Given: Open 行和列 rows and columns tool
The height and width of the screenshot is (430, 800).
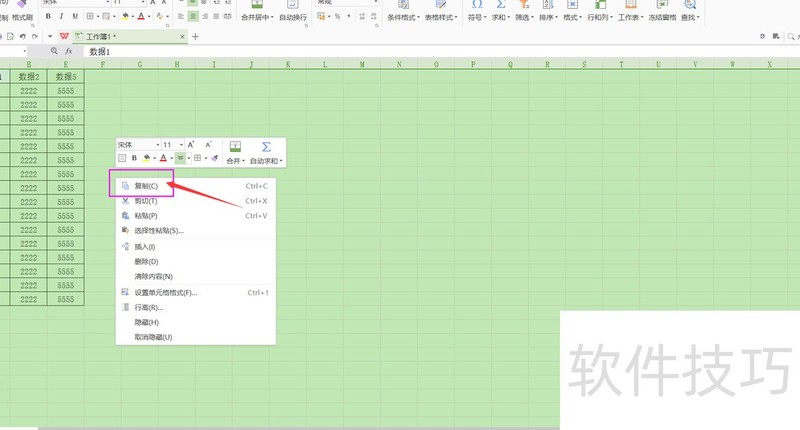Looking at the screenshot, I should coord(600,11).
